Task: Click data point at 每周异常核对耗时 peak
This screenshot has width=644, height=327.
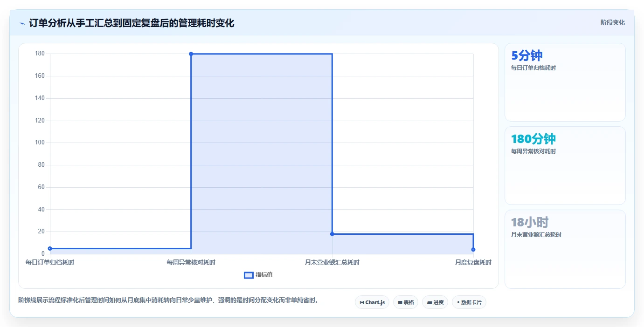Action: point(191,54)
